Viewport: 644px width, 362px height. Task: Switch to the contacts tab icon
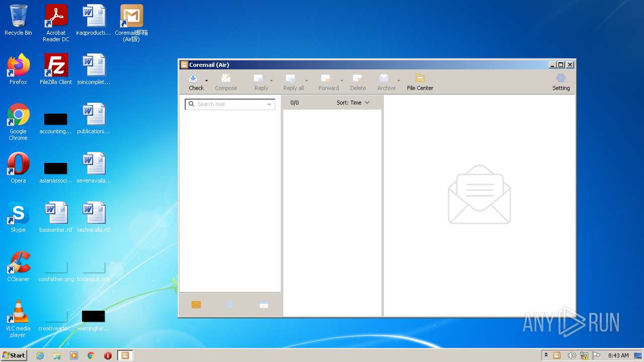(x=229, y=305)
